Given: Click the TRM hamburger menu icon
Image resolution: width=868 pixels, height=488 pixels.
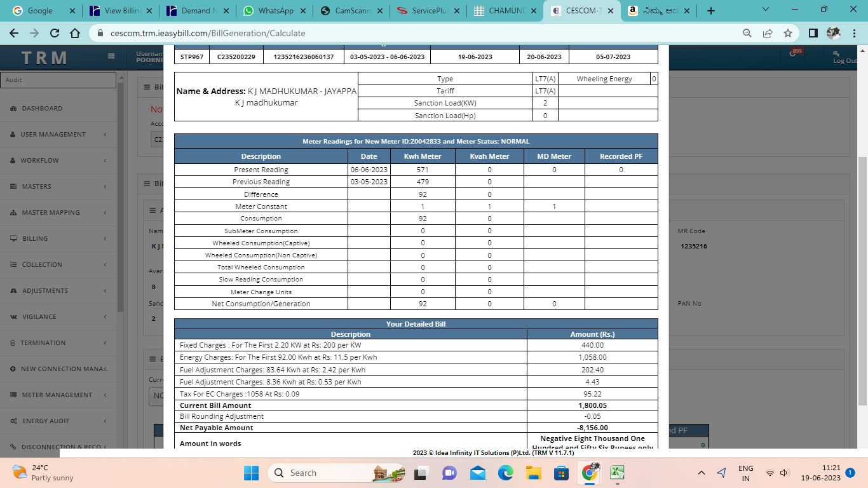Looking at the screenshot, I should (x=111, y=56).
